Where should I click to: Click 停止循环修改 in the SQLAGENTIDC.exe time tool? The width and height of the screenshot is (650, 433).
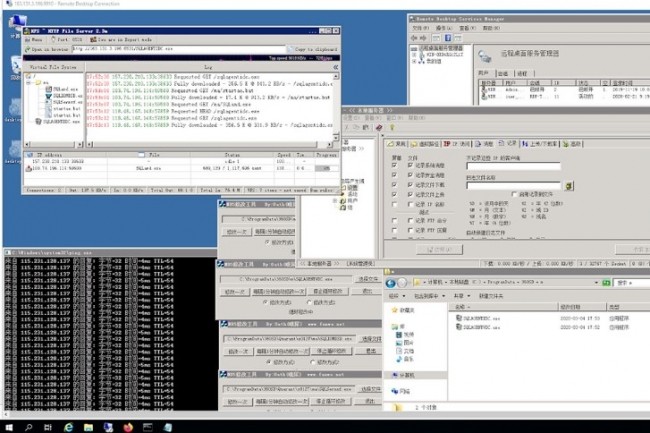click(x=327, y=291)
